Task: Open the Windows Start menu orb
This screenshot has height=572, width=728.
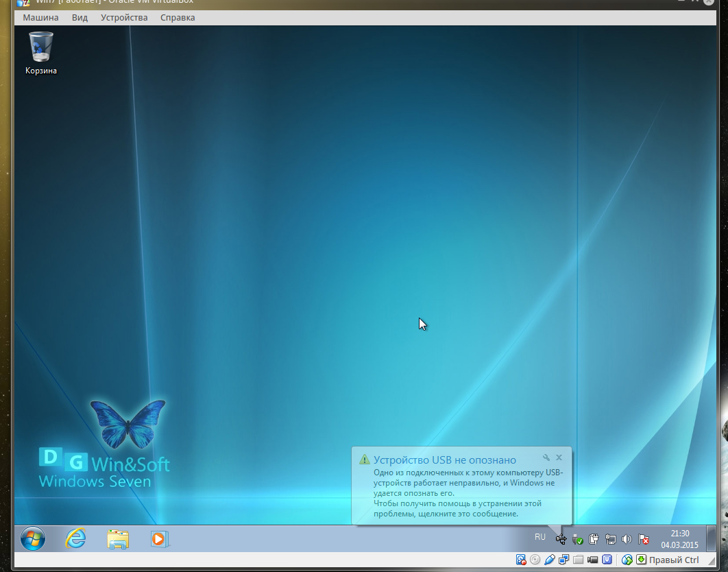Action: (33, 539)
